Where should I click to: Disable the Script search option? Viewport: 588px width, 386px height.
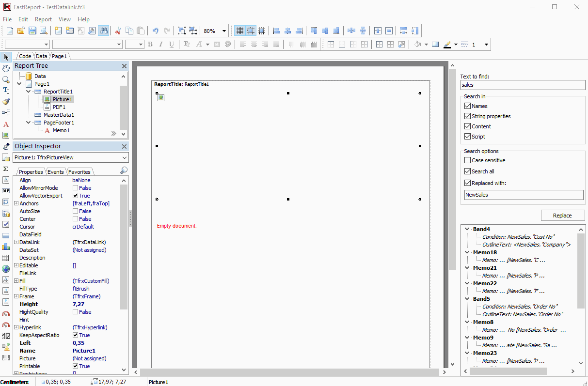tap(467, 136)
